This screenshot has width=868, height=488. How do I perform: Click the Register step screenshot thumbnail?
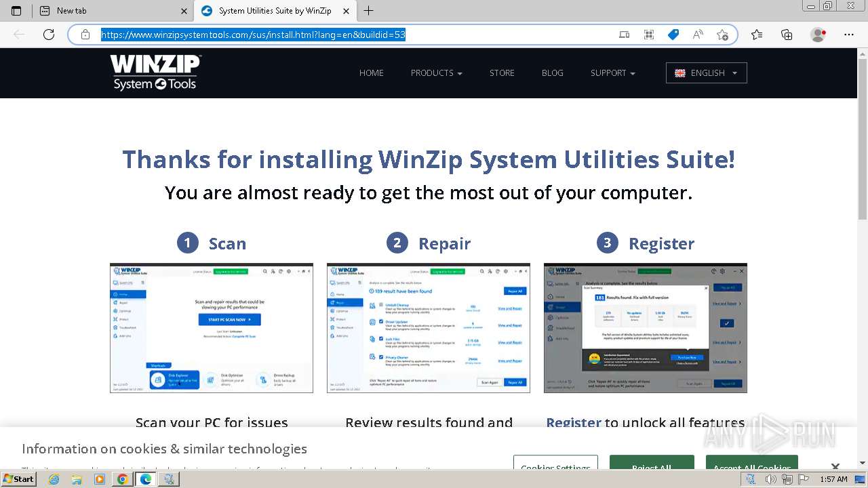(646, 328)
